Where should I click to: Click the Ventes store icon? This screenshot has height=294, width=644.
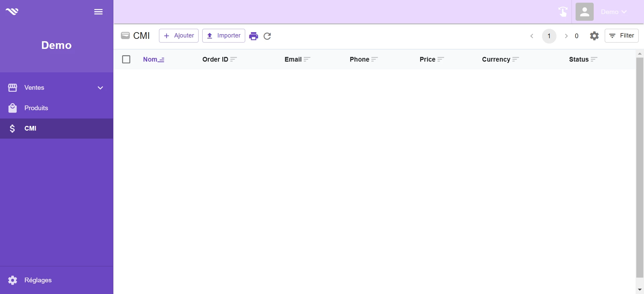(12, 88)
